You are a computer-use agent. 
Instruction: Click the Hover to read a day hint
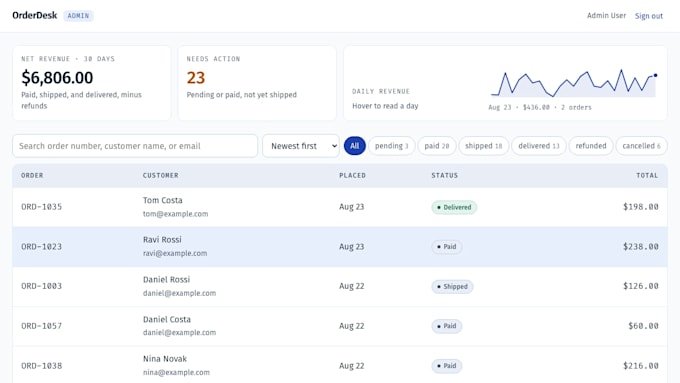click(385, 106)
